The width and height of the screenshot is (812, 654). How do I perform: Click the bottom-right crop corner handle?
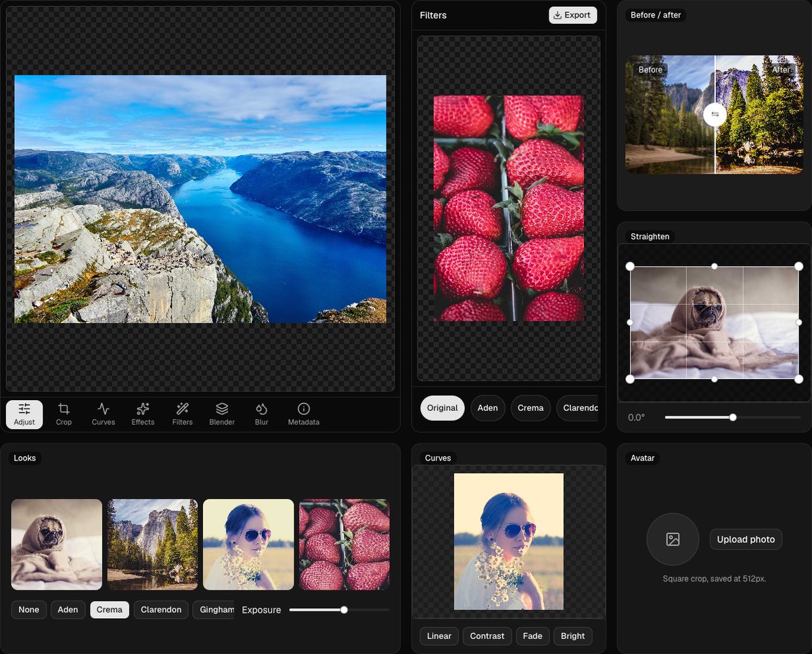(x=798, y=379)
